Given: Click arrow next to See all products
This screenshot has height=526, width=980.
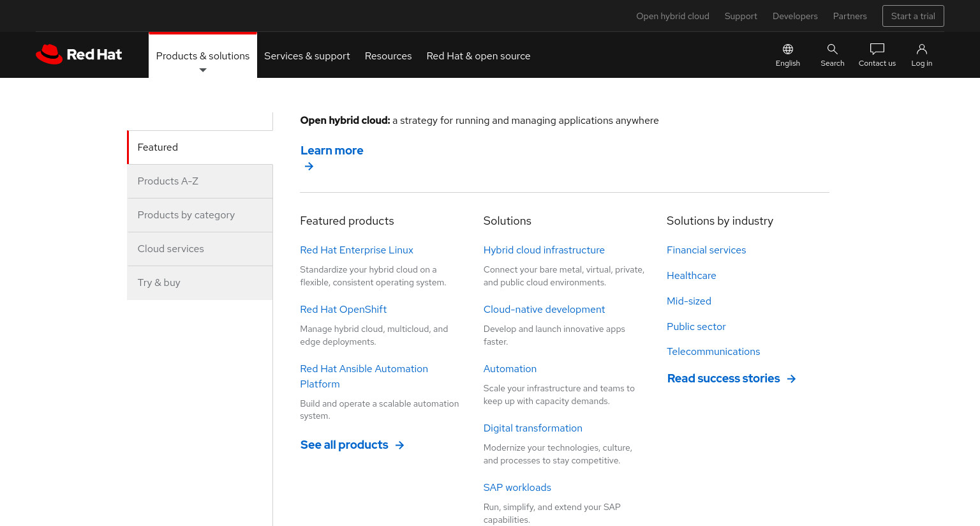Looking at the screenshot, I should [400, 445].
